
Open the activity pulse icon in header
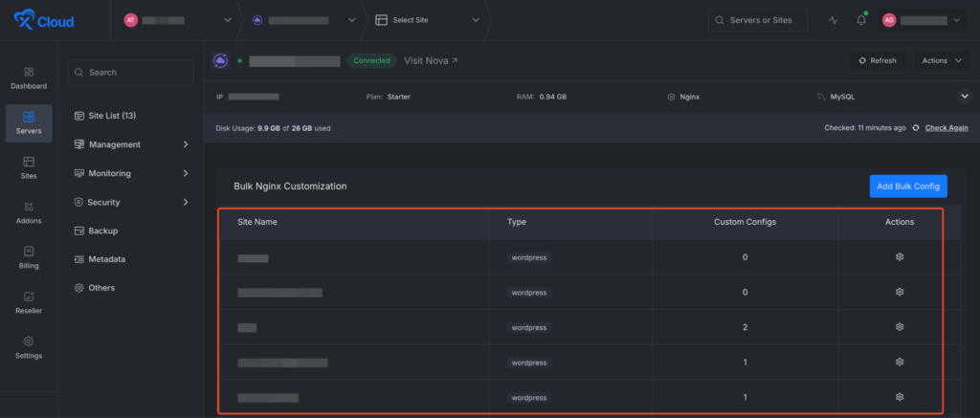833,20
